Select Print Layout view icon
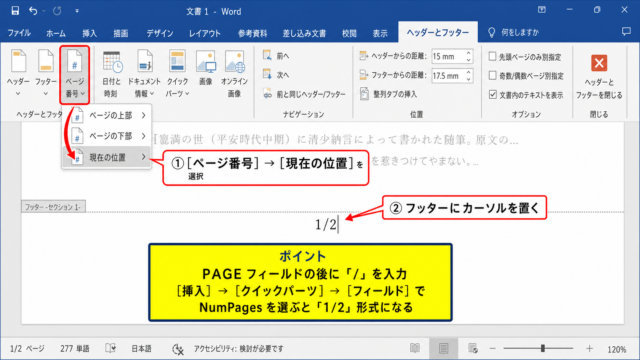Viewport: 640px width, 360px height. click(443, 348)
